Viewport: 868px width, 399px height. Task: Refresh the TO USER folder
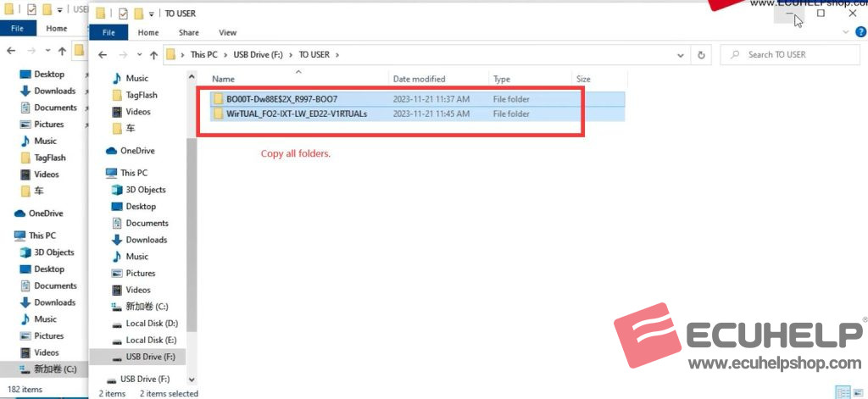click(701, 55)
